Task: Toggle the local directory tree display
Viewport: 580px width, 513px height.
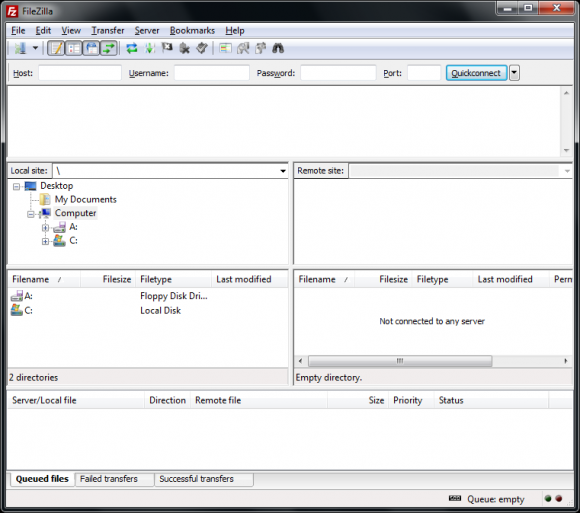Action: 74,48
